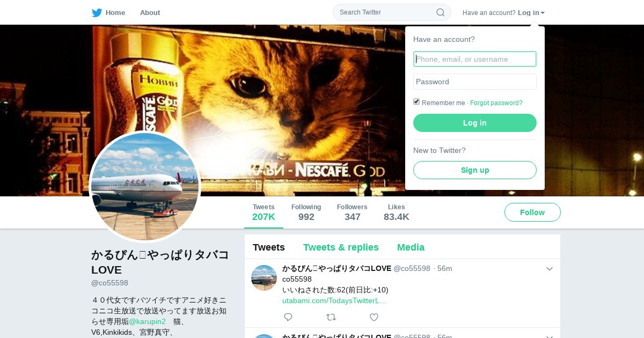The image size is (644, 338).
Task: Click the Twitter bird Home icon
Action: click(97, 12)
